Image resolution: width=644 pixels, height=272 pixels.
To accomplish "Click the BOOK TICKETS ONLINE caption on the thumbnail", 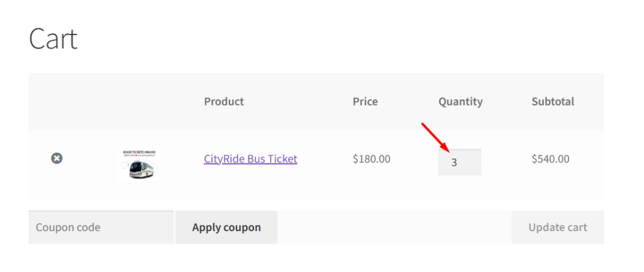I will click(x=140, y=153).
